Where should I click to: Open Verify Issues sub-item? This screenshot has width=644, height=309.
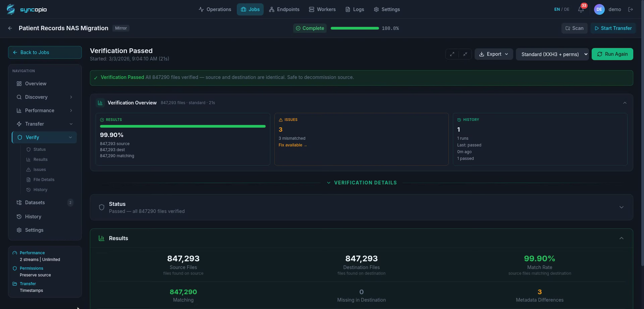(40, 170)
